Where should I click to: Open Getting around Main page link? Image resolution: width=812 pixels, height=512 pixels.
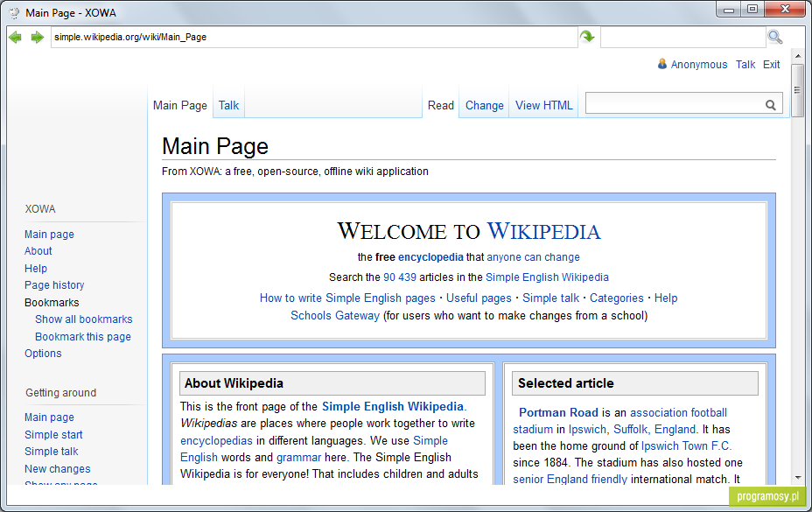click(x=49, y=417)
